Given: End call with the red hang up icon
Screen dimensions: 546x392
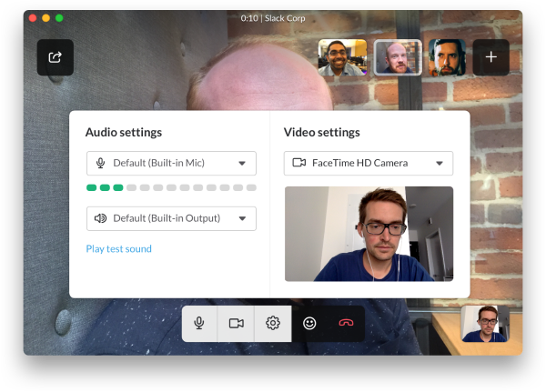Looking at the screenshot, I should point(346,323).
